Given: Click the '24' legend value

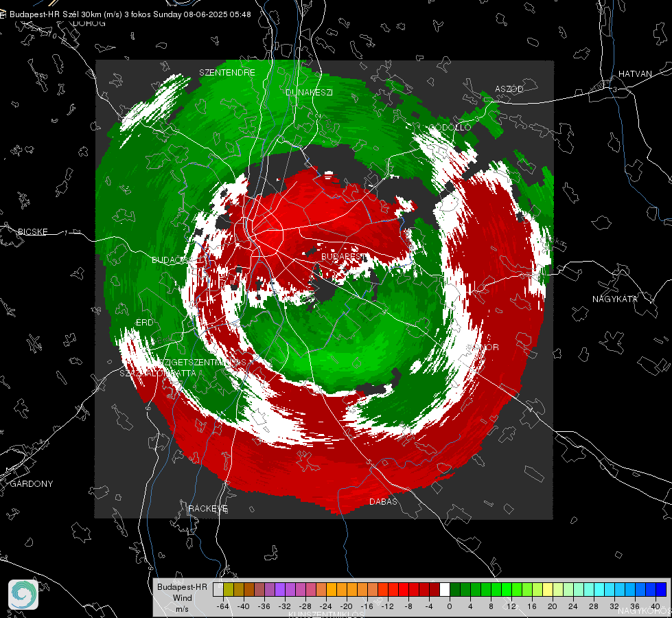Looking at the screenshot, I should pos(573,606).
